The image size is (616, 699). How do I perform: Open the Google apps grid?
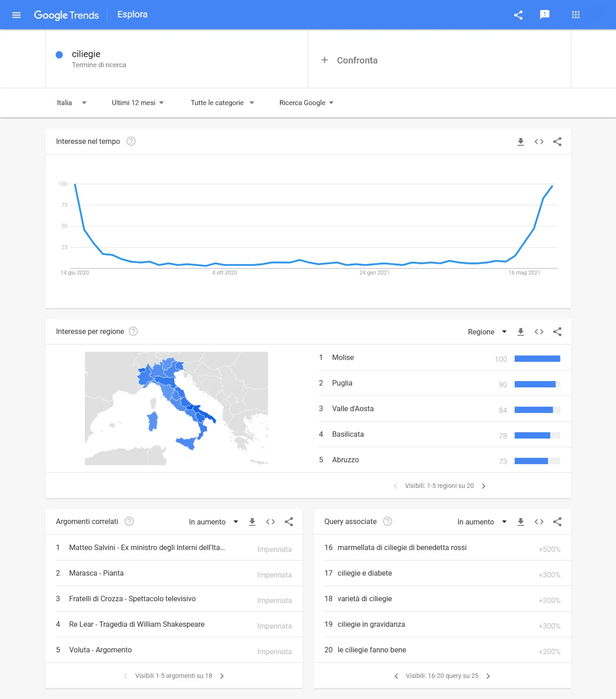(576, 15)
